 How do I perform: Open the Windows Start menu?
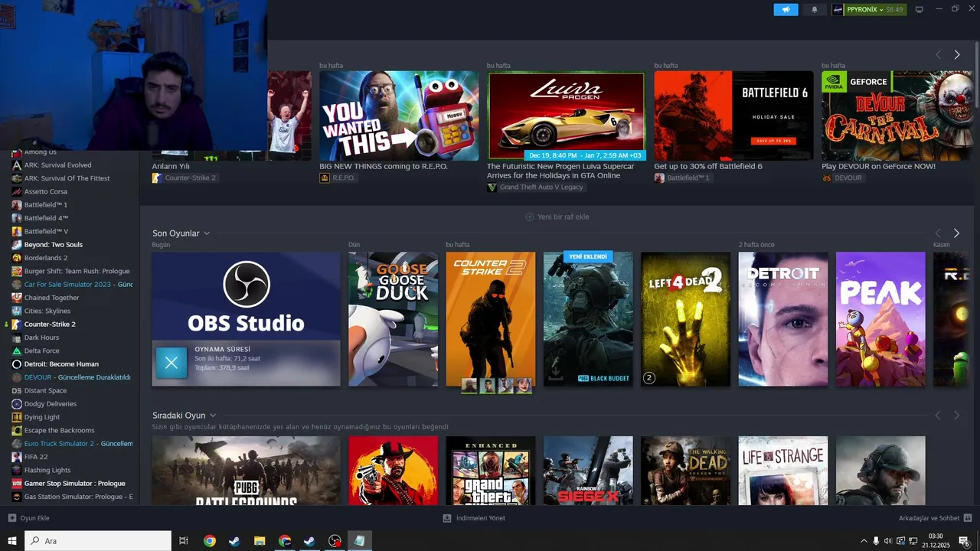click(x=12, y=541)
